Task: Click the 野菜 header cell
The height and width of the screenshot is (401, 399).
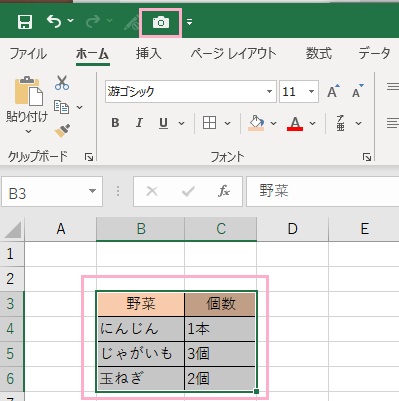Action: click(141, 304)
